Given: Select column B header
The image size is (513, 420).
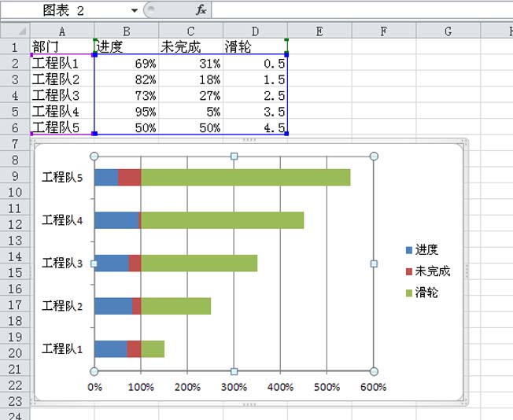Looking at the screenshot, I should click(x=127, y=31).
